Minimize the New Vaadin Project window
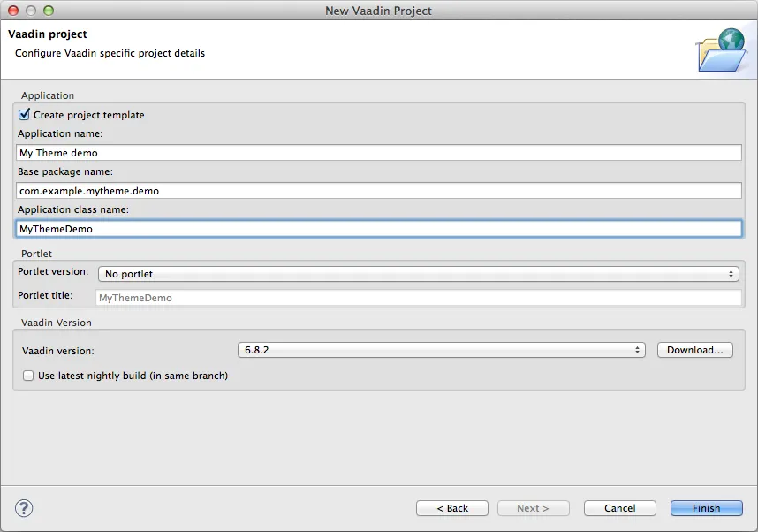Screen dimensions: 758x532 pyautogui.click(x=31, y=11)
